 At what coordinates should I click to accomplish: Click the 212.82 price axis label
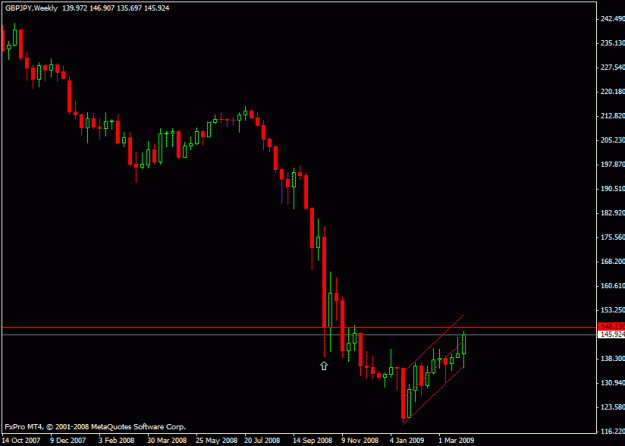click(x=613, y=116)
